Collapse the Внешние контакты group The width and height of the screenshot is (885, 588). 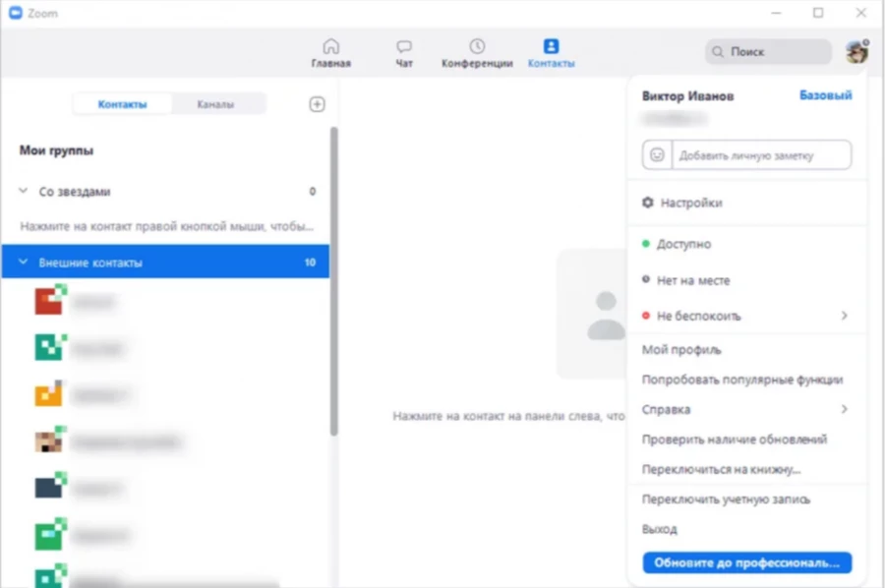pyautogui.click(x=22, y=262)
